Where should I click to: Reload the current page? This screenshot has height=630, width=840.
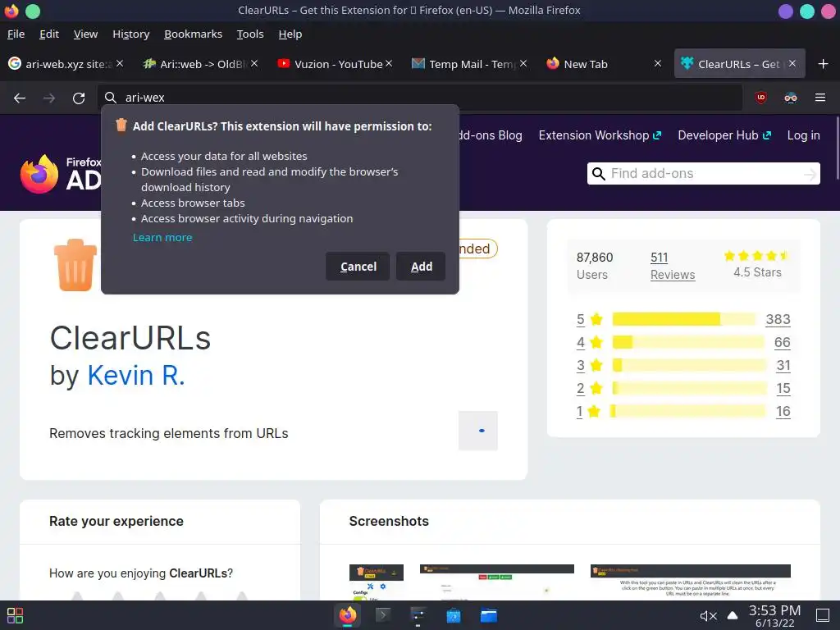(x=79, y=98)
